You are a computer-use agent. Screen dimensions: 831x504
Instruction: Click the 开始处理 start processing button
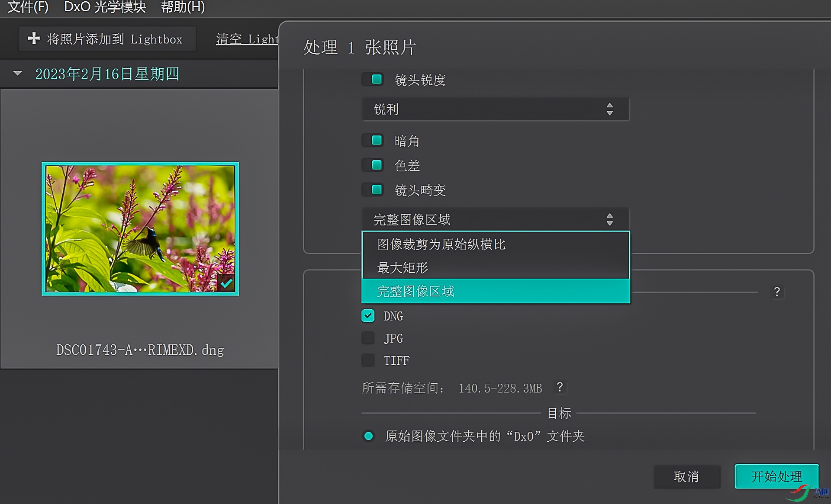point(776,476)
